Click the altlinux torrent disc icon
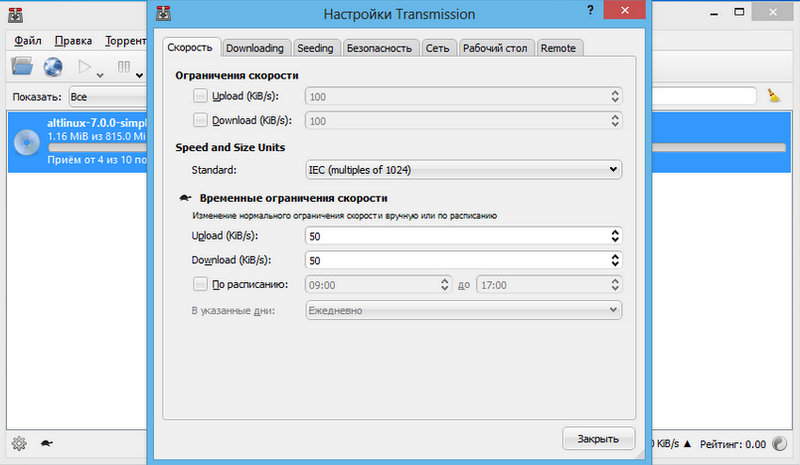This screenshot has height=465, width=800. (x=27, y=142)
